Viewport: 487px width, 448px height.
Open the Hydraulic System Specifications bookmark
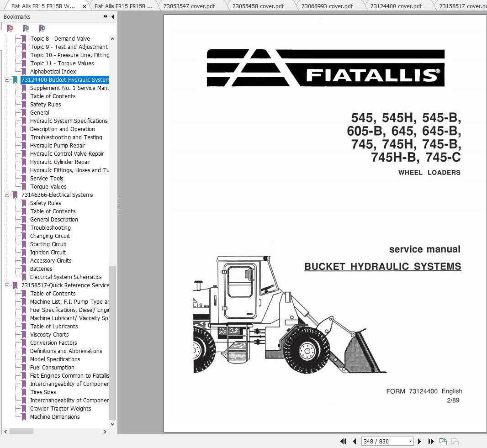click(69, 121)
